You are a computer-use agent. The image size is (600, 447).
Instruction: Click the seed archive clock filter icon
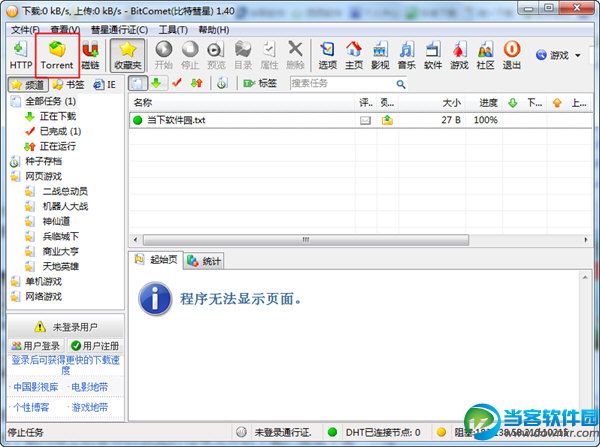(x=222, y=83)
